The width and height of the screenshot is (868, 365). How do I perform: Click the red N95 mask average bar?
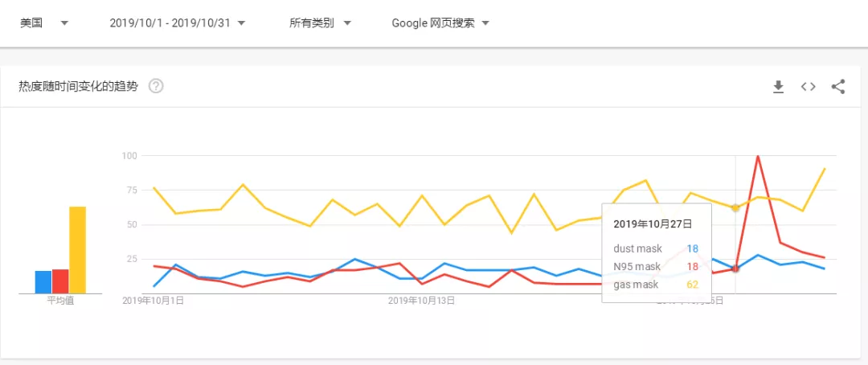(x=60, y=281)
